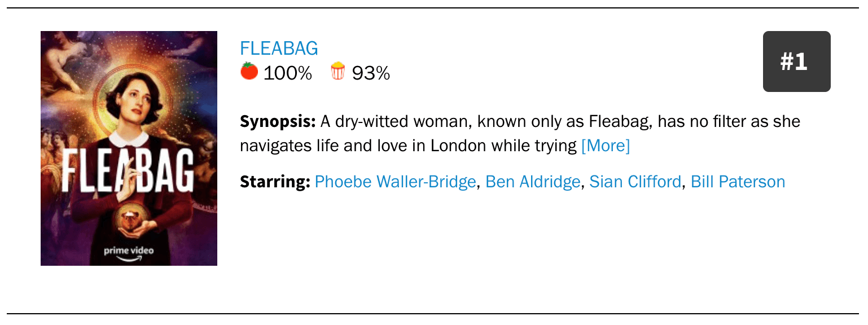Click the bold Synopsis label
868x325 pixels.
(277, 121)
